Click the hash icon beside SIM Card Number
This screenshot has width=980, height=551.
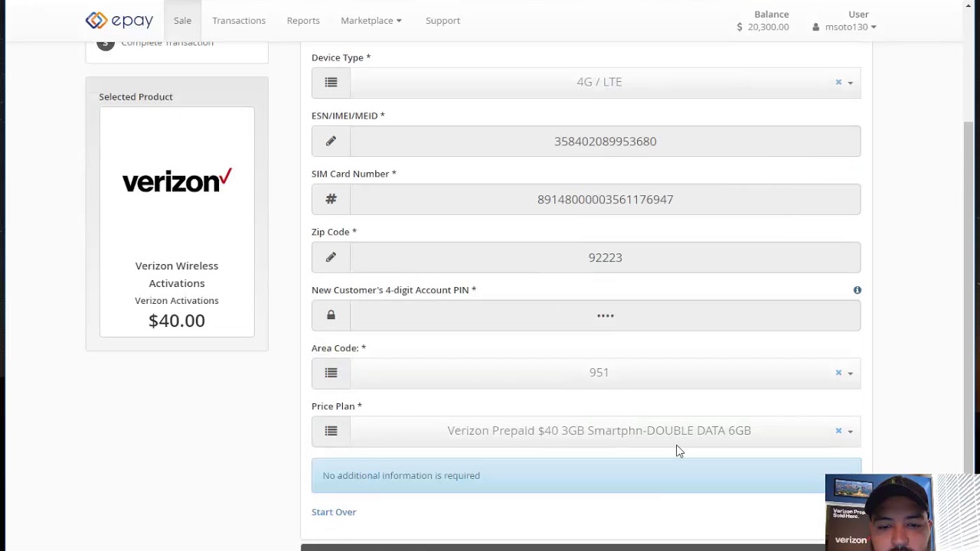point(331,199)
